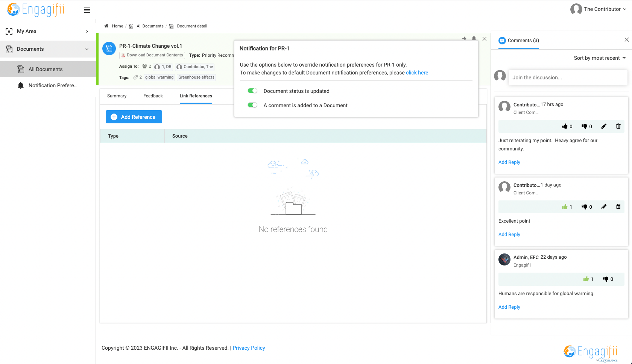Switch to the Summary tab
The width and height of the screenshot is (632, 364).
[117, 96]
